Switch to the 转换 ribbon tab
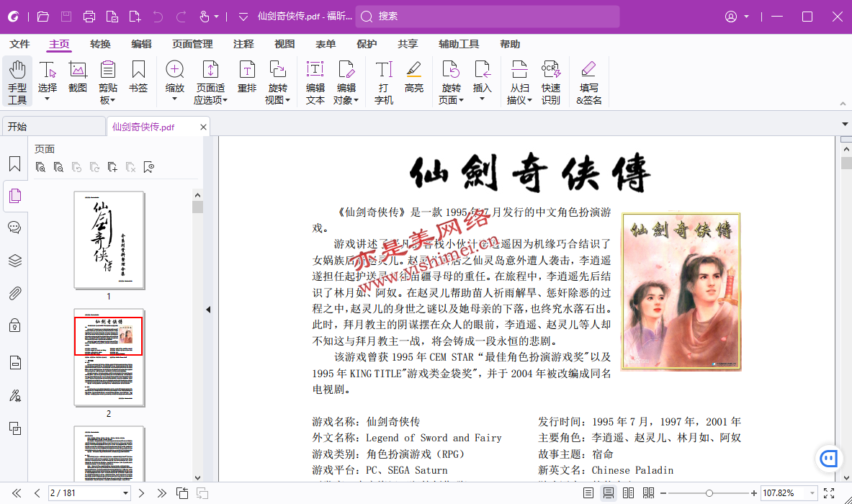The width and height of the screenshot is (852, 504). click(100, 44)
